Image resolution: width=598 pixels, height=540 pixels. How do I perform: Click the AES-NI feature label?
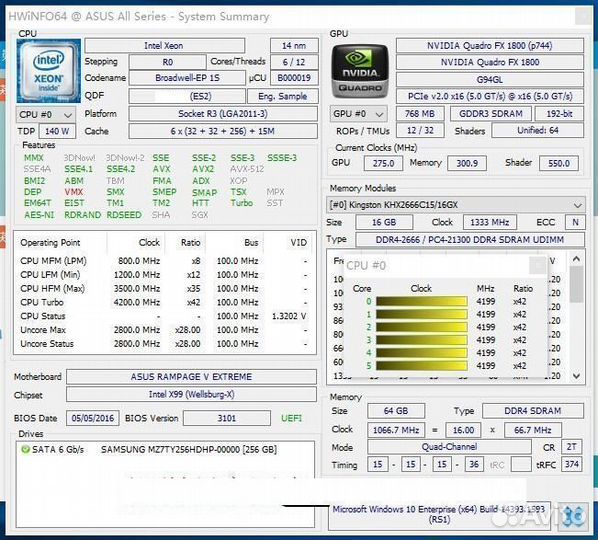click(x=39, y=215)
